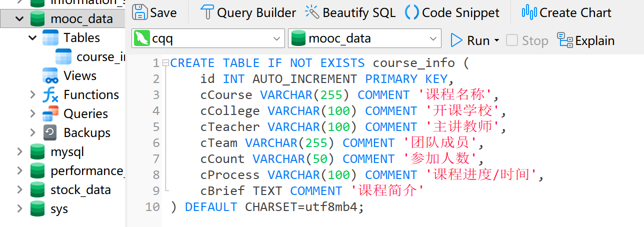Select the Backups icon
This screenshot has width=644, height=227.
(x=50, y=133)
